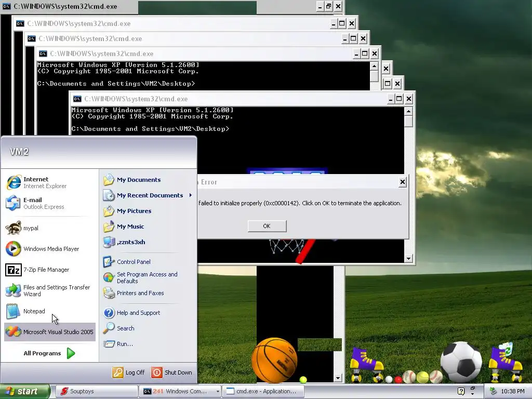Click OK in the Error dialog
This screenshot has height=399, width=532.
click(x=267, y=226)
